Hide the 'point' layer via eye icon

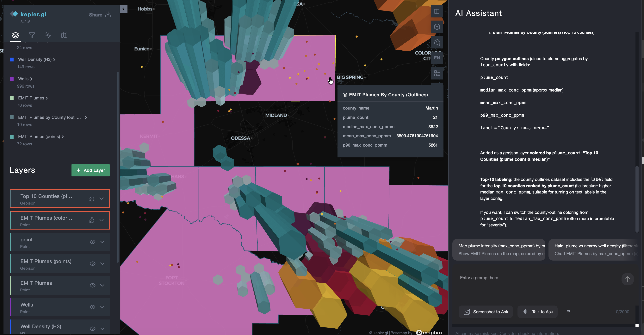(x=92, y=242)
